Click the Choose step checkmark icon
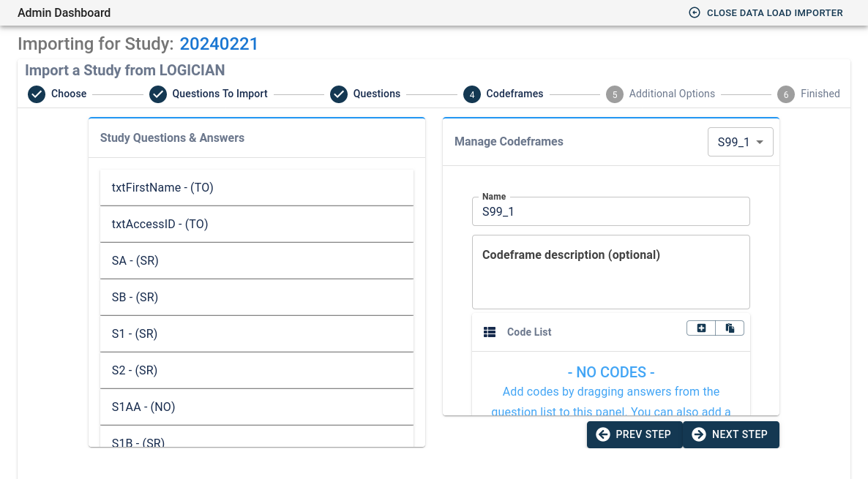 tap(36, 94)
